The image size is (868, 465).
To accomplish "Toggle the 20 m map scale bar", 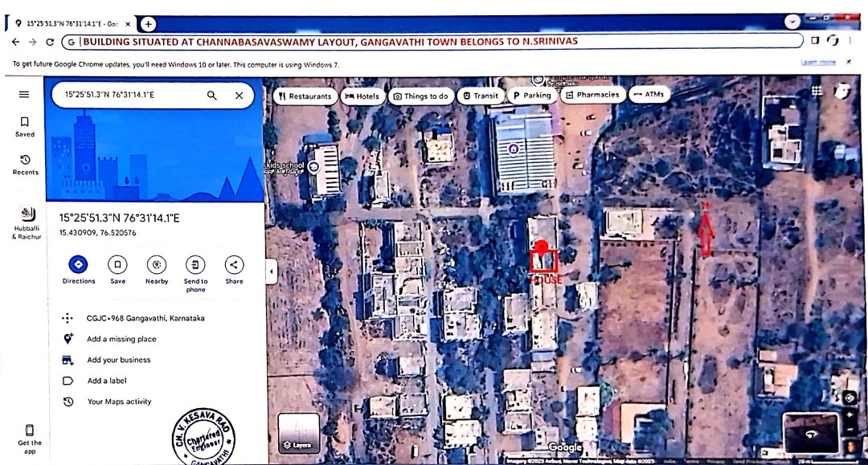I will click(x=829, y=460).
